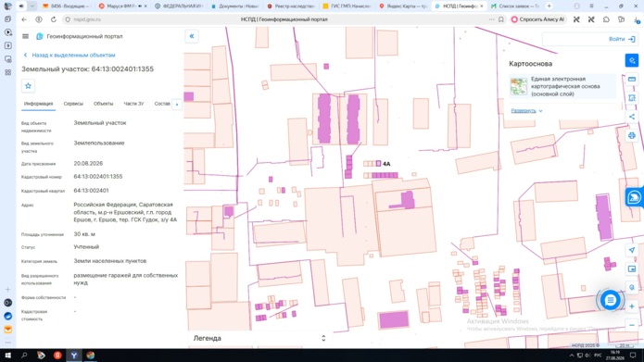Close the НСПД browser tab
644x362 pixels.
coord(481,6)
